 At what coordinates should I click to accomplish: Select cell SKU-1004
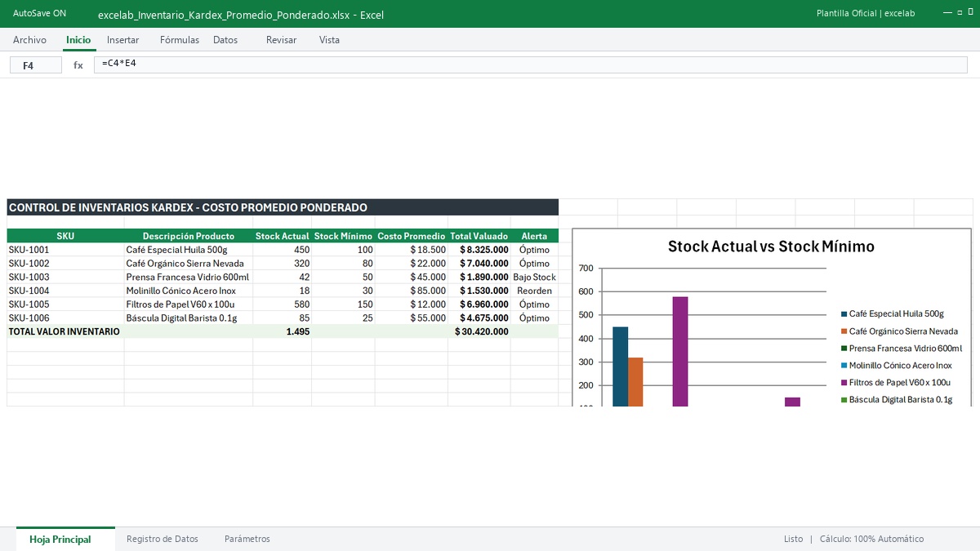click(65, 291)
